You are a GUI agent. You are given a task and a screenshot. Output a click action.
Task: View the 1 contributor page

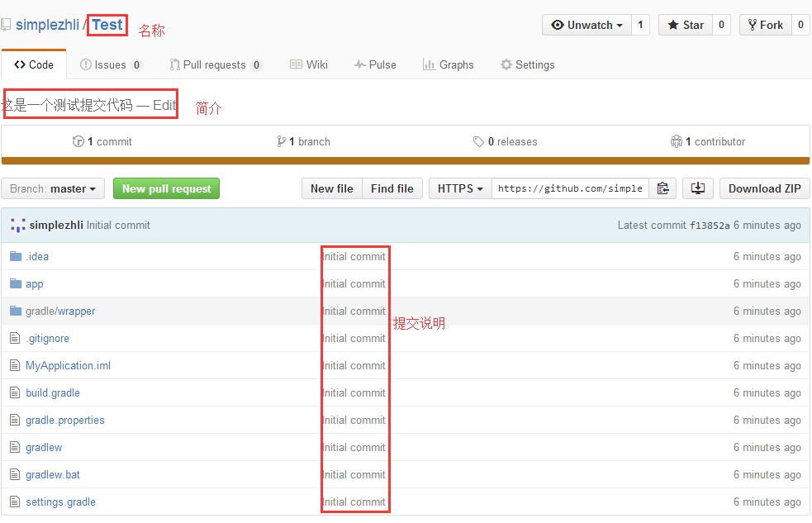pos(707,141)
